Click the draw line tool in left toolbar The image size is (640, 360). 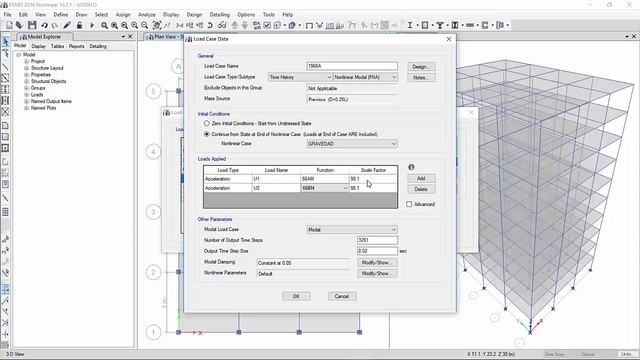pos(5,66)
